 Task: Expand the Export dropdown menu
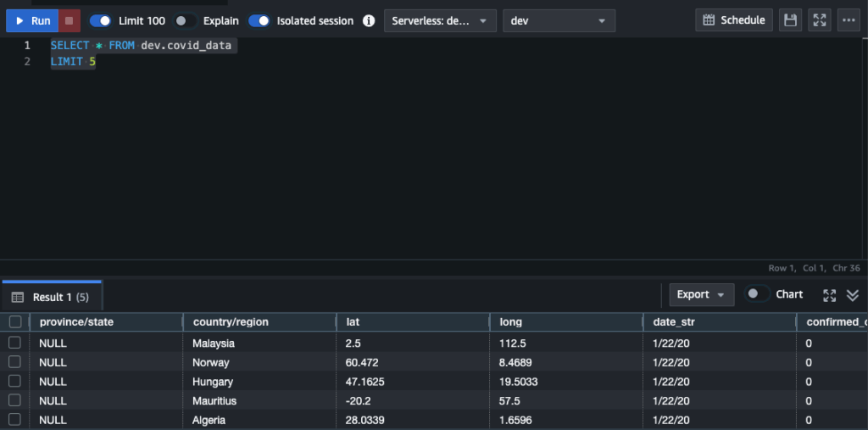coord(702,294)
